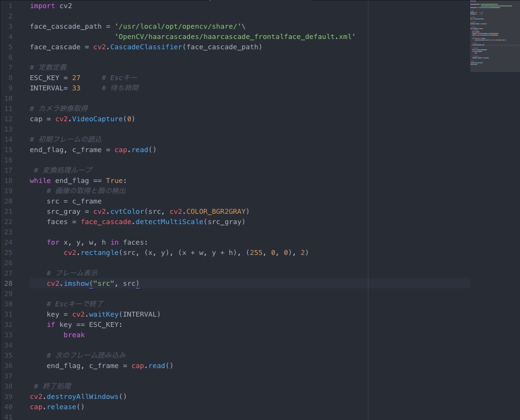Click line number 18 in the gutter
Image resolution: width=520 pixels, height=420 pixels.
[x=8, y=181]
